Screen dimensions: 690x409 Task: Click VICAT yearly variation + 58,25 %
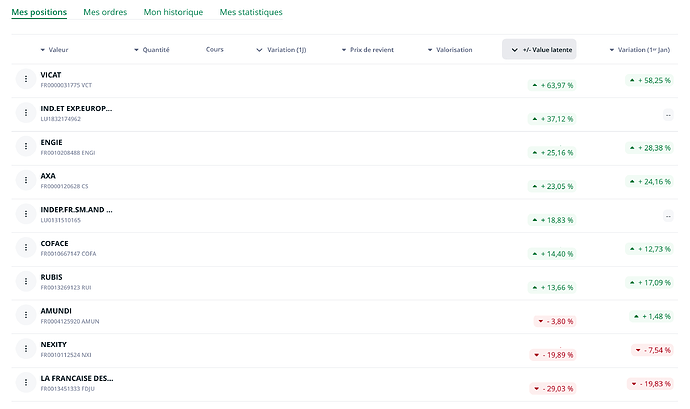(x=650, y=81)
